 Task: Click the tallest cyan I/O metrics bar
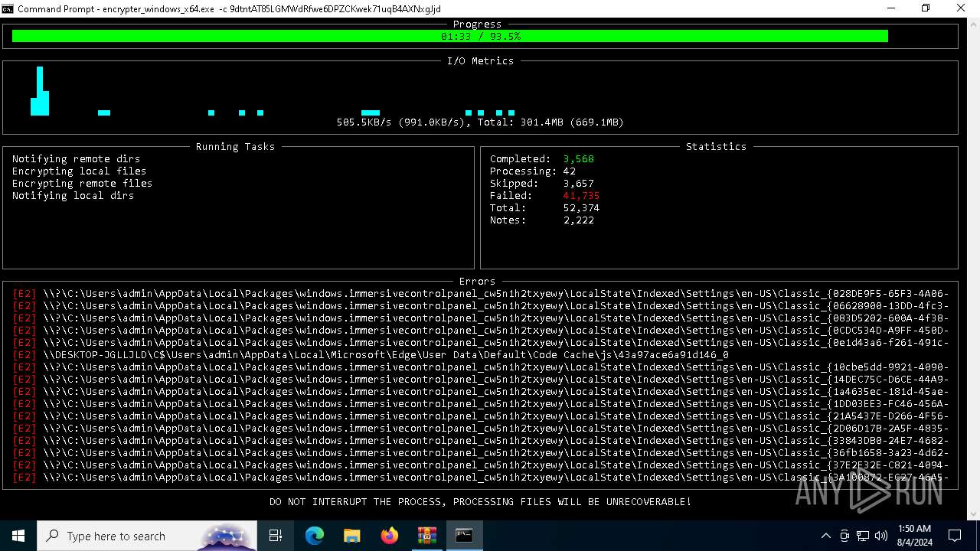[40, 90]
